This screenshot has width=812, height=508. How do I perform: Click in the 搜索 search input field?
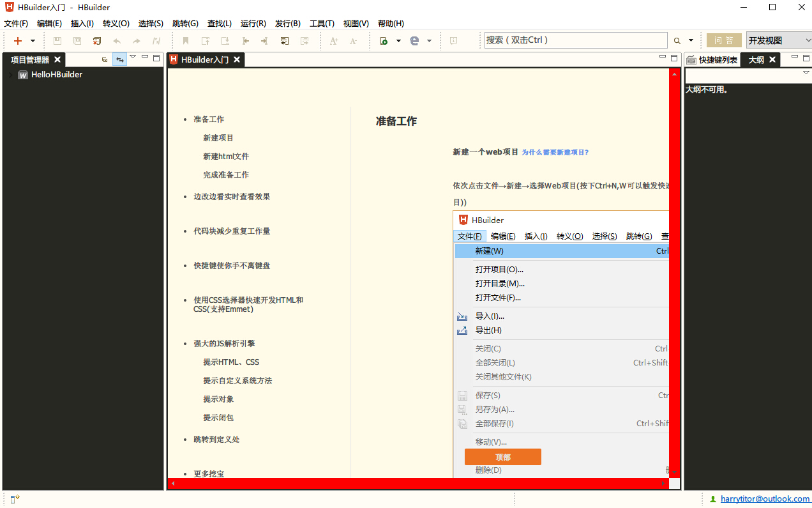coord(575,40)
